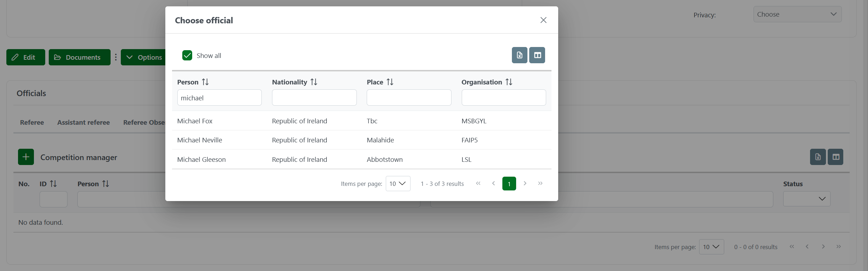Viewport: 868px width, 271px height.
Task: Open the Status filter dropdown
Action: [807, 199]
